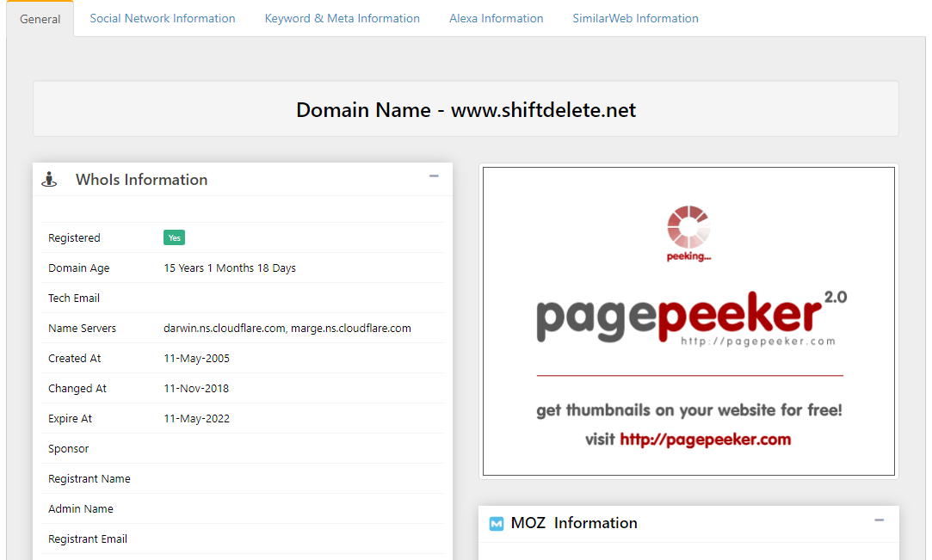This screenshot has height=560, width=932.
Task: Click the green Yes registered badge
Action: 174,238
